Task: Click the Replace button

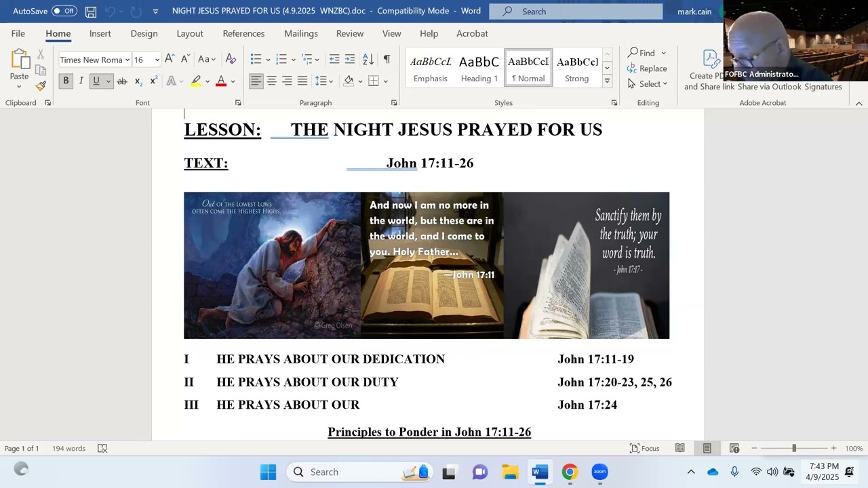Action: point(647,68)
